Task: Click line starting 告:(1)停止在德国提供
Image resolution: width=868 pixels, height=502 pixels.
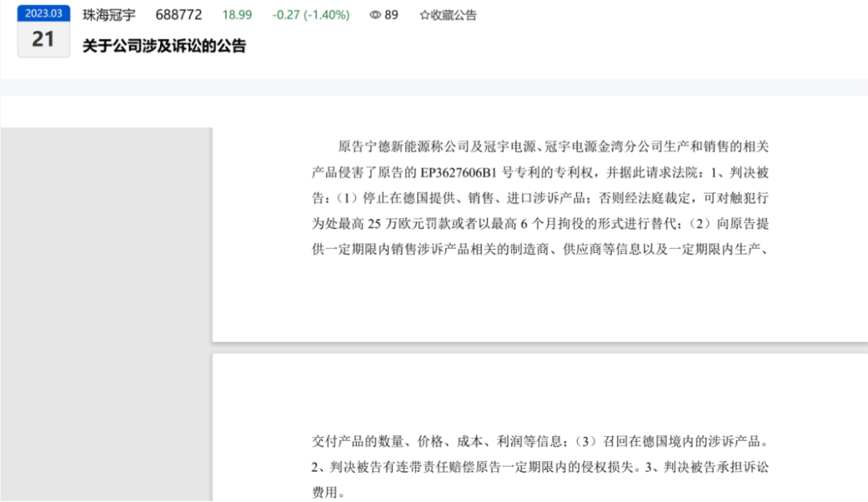Action: [x=540, y=198]
